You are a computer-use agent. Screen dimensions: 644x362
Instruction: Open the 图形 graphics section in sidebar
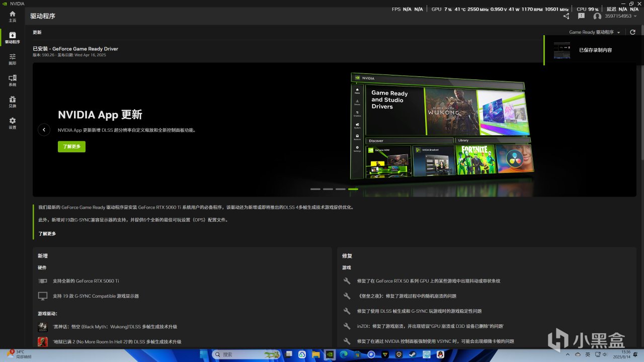tap(12, 59)
